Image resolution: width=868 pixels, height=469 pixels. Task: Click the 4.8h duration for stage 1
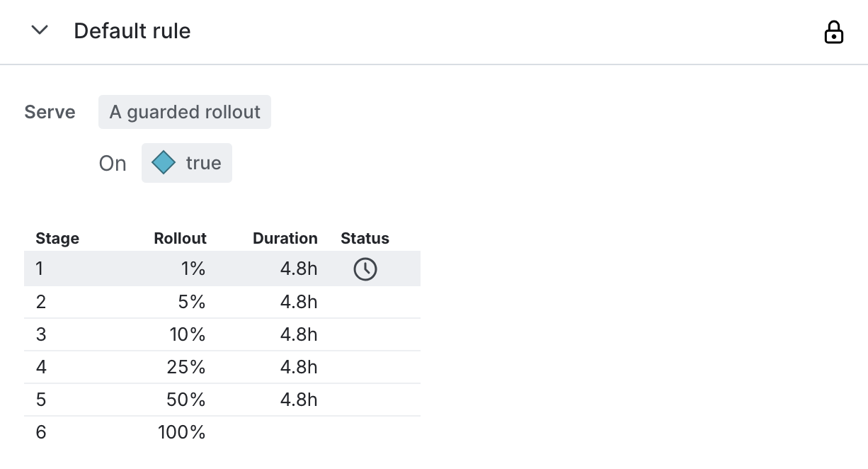click(298, 269)
